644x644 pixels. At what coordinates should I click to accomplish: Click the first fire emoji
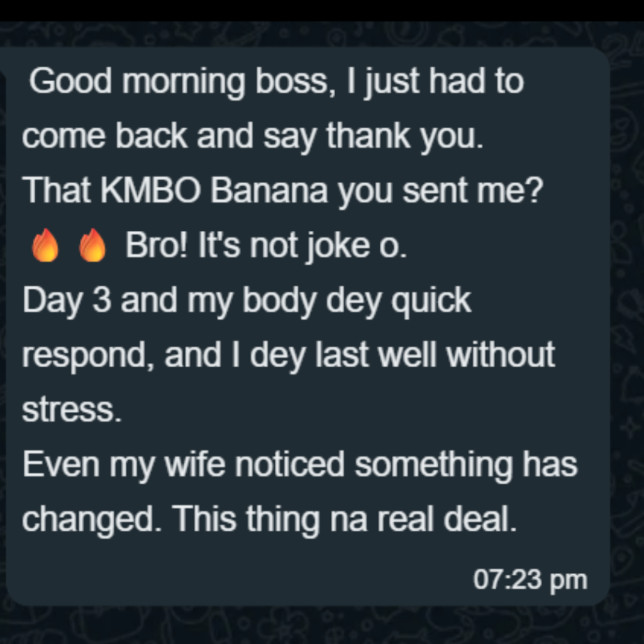click(x=45, y=246)
